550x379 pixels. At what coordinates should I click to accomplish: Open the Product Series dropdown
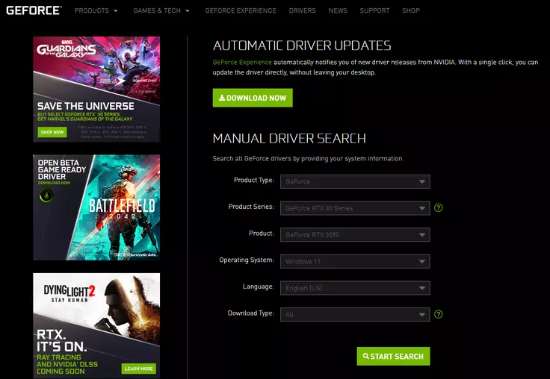click(355, 208)
